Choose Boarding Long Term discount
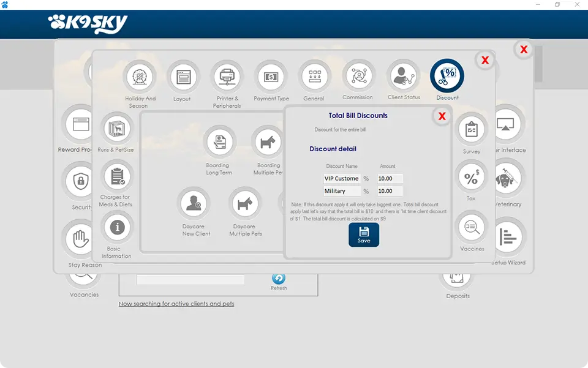588x368 pixels. tap(219, 143)
